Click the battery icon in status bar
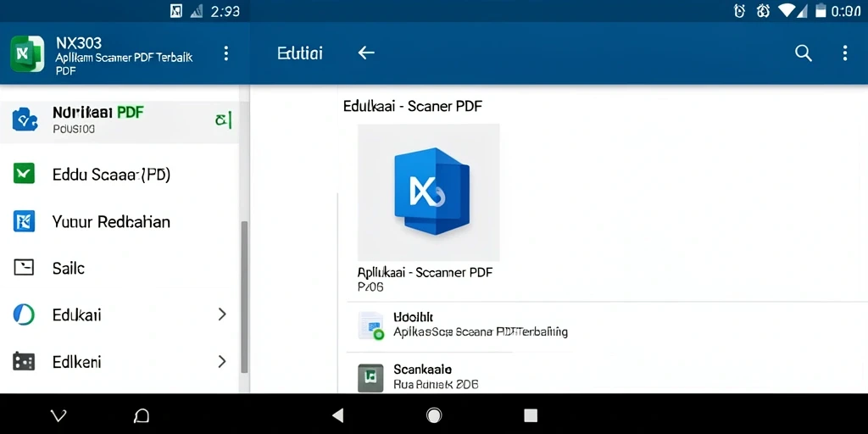The height and width of the screenshot is (434, 868). click(821, 10)
